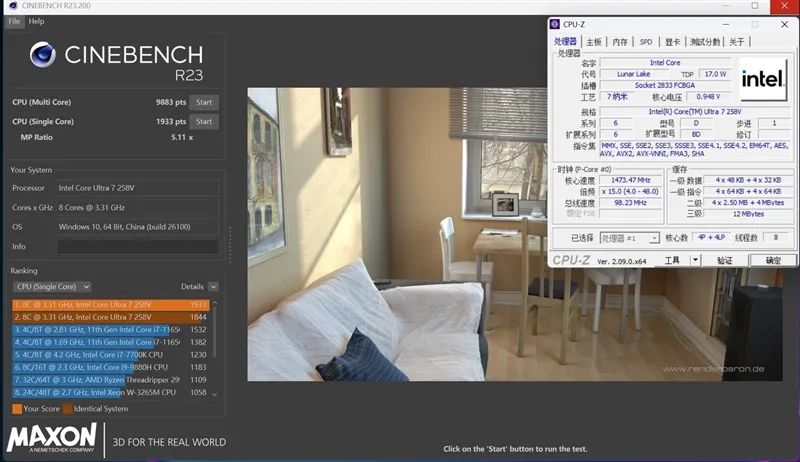
Task: Click the CPU-Z code name Lunar Lake
Action: 633,74
